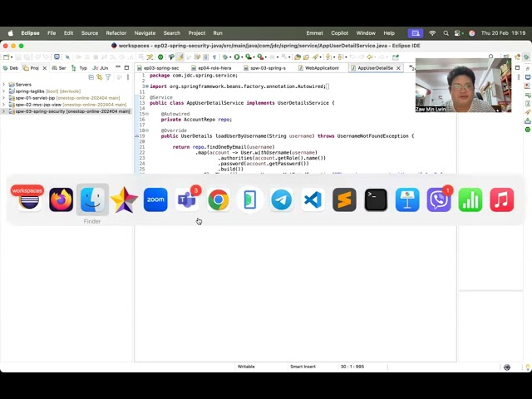Switch to the ep03-spring-sec editor tab
Screen dimensions: 532x399
click(x=158, y=68)
